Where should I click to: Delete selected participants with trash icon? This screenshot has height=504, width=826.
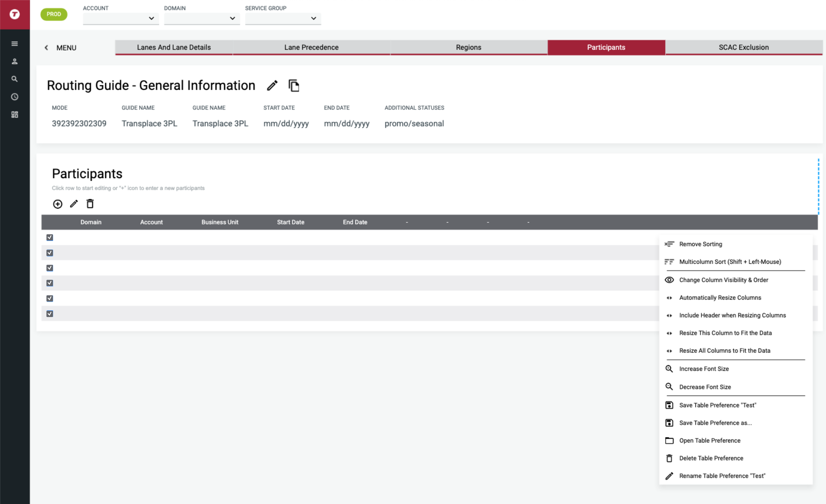(90, 204)
